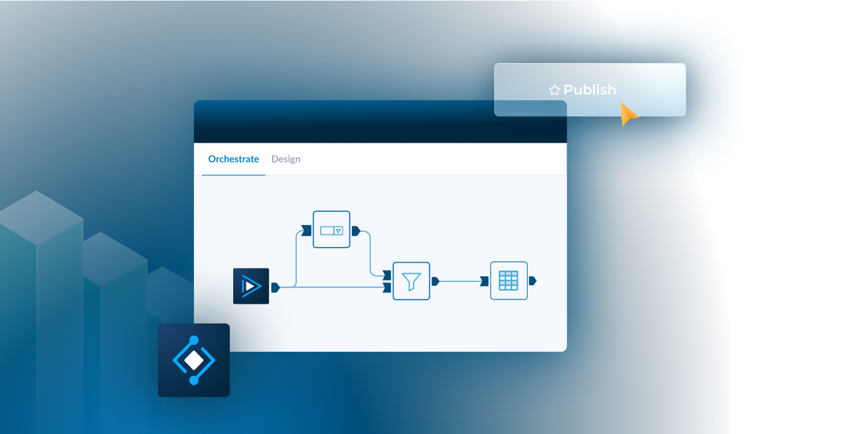Image resolution: width=868 pixels, height=434 pixels.
Task: Click the dropdown node's input port
Action: (307, 231)
